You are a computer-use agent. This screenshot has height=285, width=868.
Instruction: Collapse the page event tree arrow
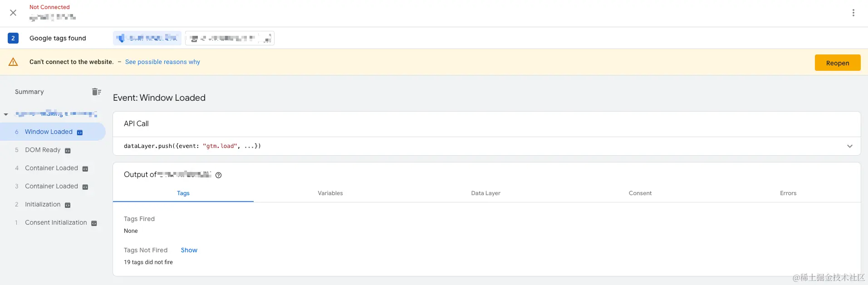(6, 114)
